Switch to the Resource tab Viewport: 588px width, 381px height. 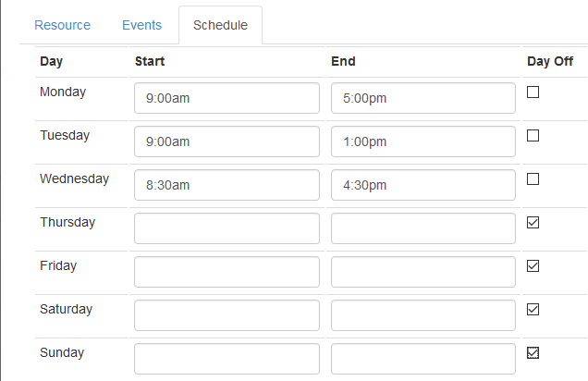pos(62,25)
